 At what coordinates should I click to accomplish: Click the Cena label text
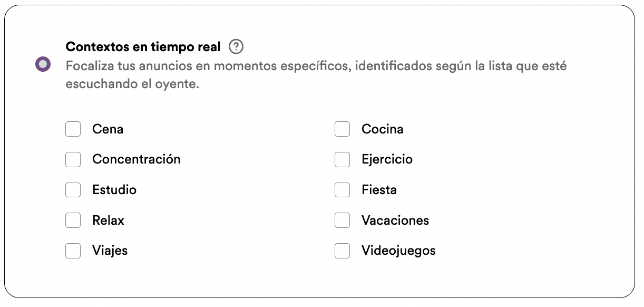108,129
